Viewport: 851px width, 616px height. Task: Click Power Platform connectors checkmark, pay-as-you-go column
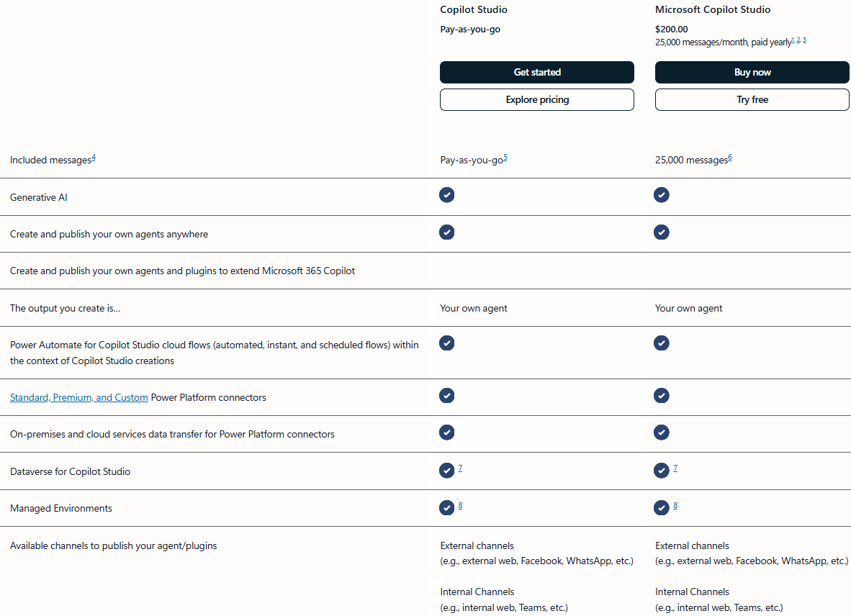[446, 396]
